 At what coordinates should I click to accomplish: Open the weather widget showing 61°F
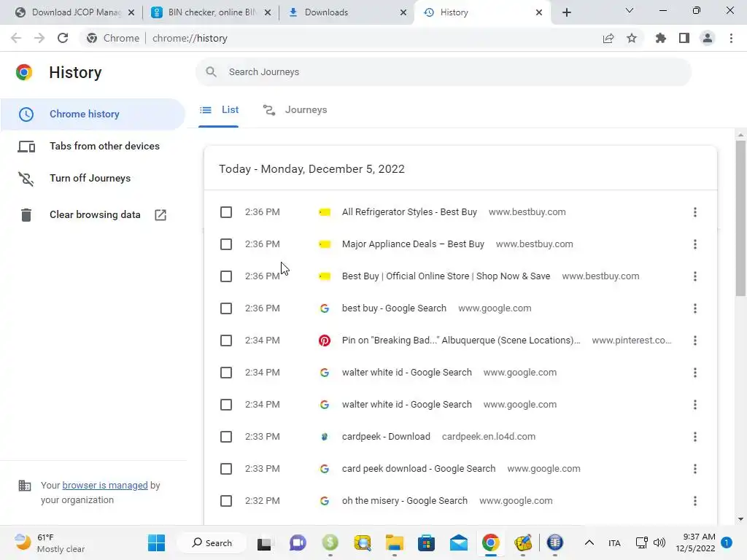coord(49,542)
